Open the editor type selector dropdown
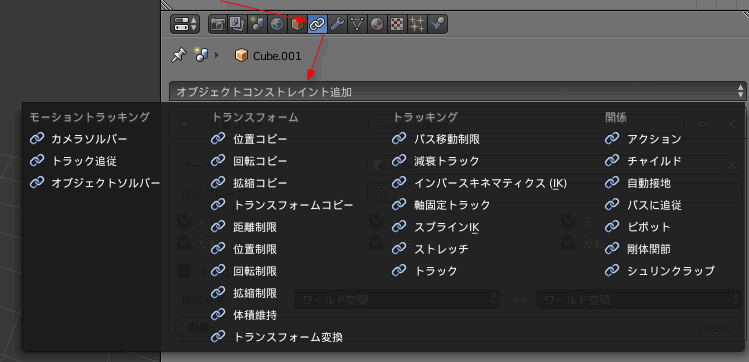This screenshot has height=362, width=749. click(x=185, y=24)
